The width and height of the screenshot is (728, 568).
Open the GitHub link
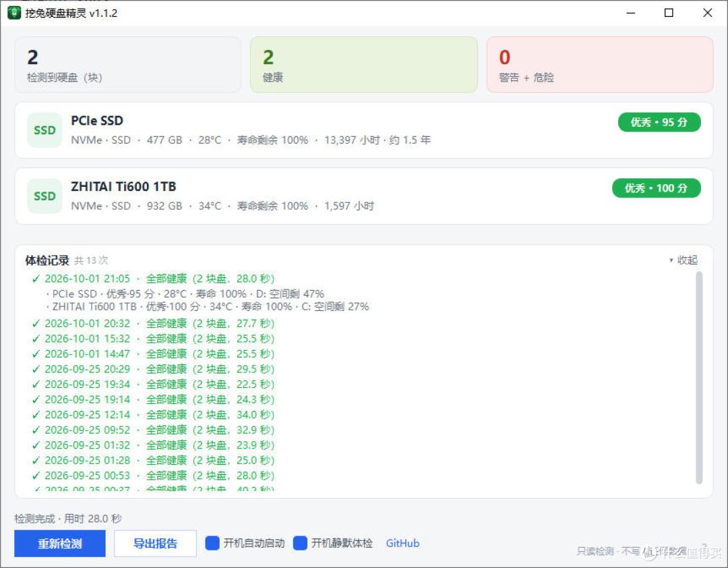(402, 543)
